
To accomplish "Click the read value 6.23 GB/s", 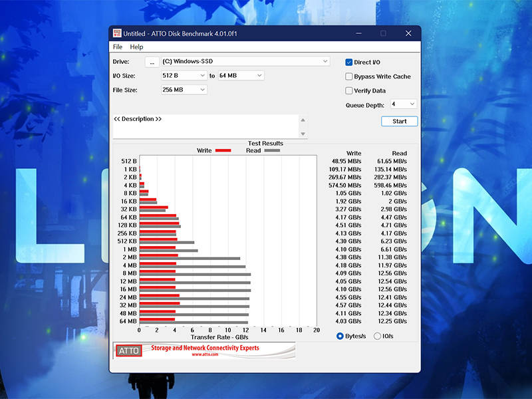I will point(394,241).
